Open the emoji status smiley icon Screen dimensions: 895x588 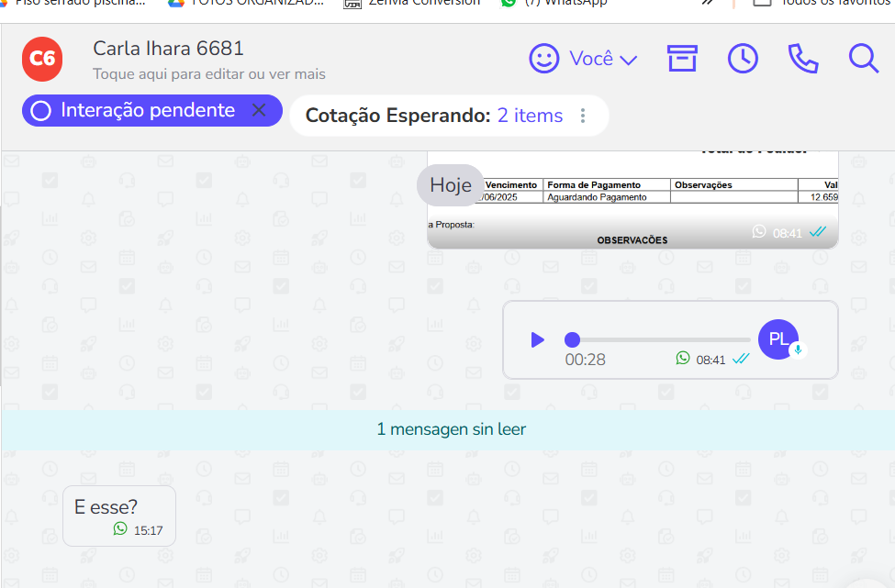[543, 58]
